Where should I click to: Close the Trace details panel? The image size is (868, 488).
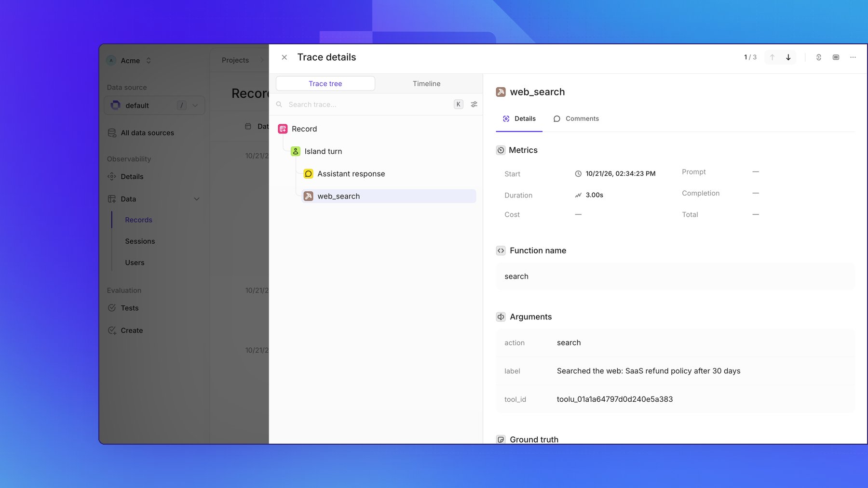pyautogui.click(x=285, y=57)
